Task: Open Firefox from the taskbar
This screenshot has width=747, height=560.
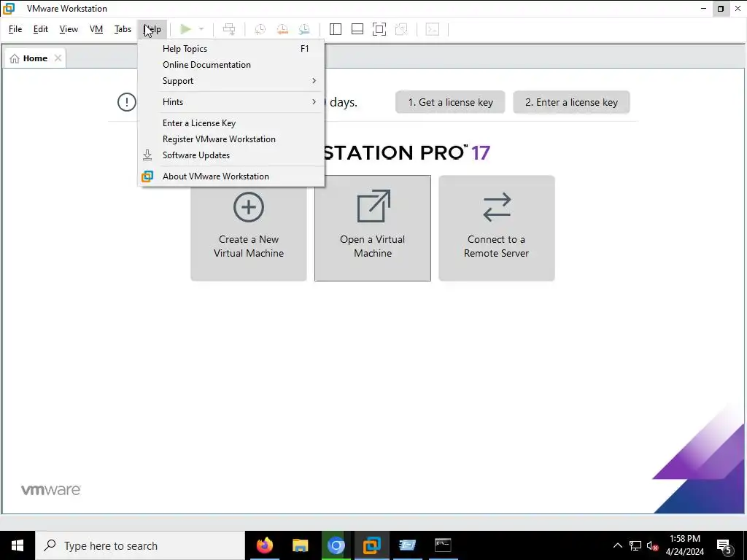Action: 264,545
